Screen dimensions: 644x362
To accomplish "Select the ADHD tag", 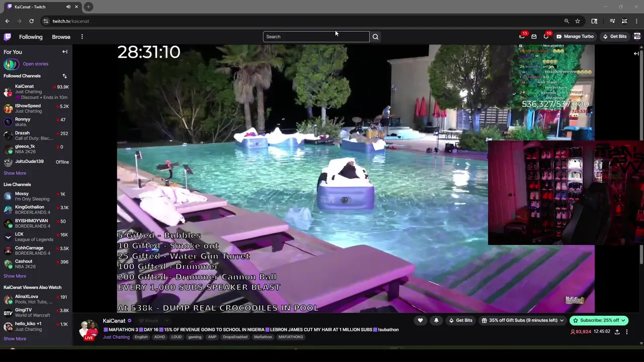I will [x=159, y=337].
